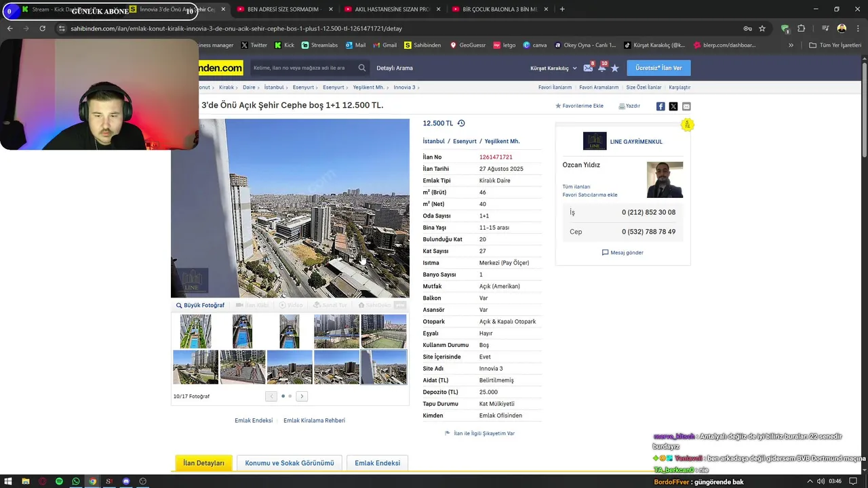Open Spotify from the Windows taskbar

coord(59,481)
